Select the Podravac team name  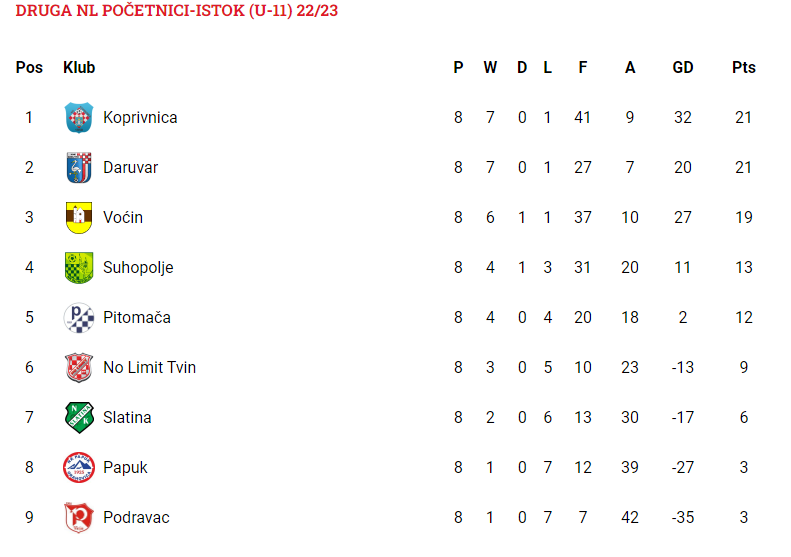[136, 517]
